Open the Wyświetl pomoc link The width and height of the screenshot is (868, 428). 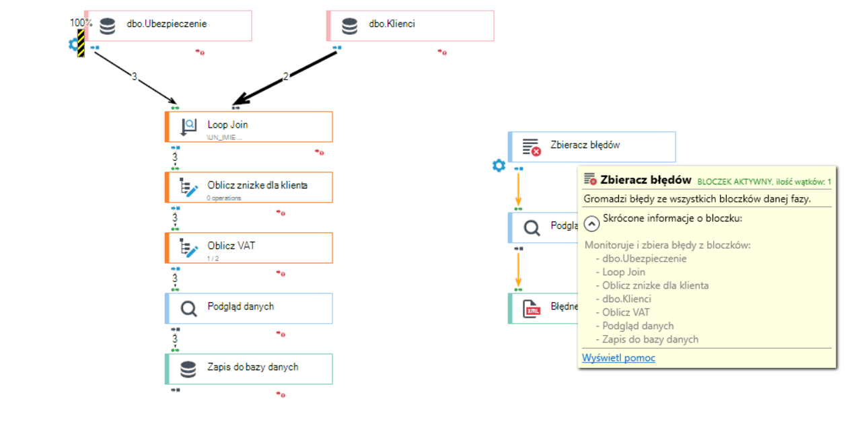618,358
